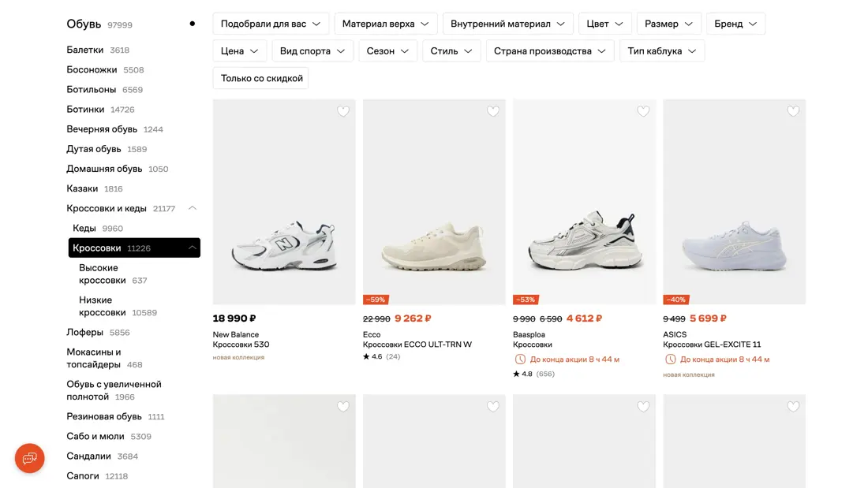Open the 'Цвет' filter dropdown
The height and width of the screenshot is (488, 868).
(604, 24)
